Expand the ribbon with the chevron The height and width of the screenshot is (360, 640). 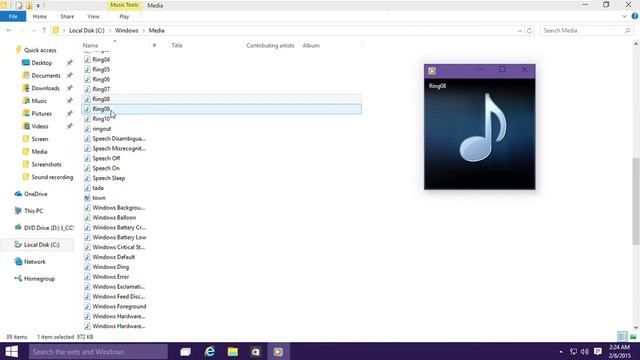[x=624, y=16]
